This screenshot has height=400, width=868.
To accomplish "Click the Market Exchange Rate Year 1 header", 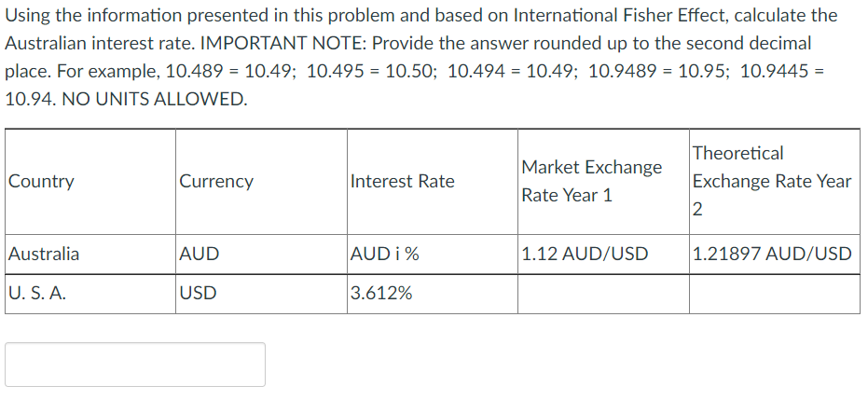I will (603, 181).
